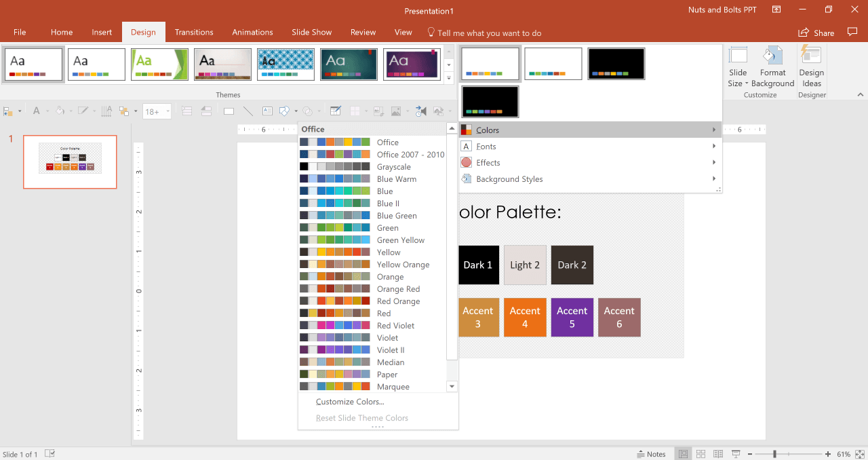The image size is (868, 460).
Task: Open the font size 18+ box
Action: [157, 111]
